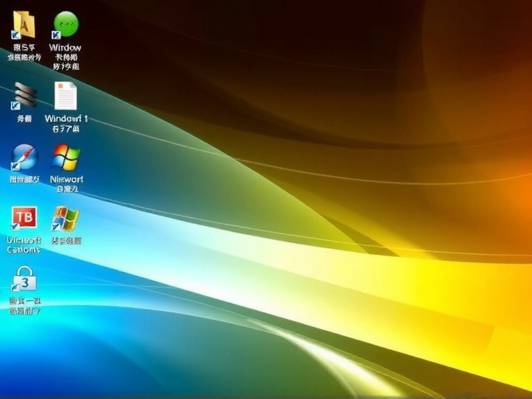Click the 'Window' label under green icon

(65, 48)
